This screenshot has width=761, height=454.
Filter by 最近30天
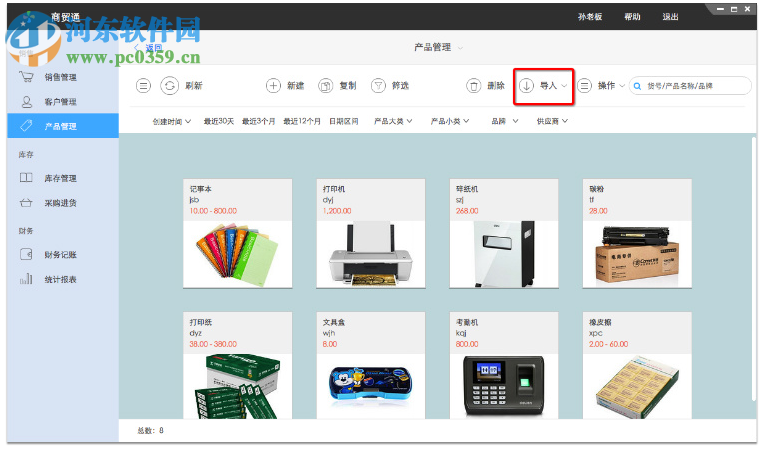tap(218, 121)
